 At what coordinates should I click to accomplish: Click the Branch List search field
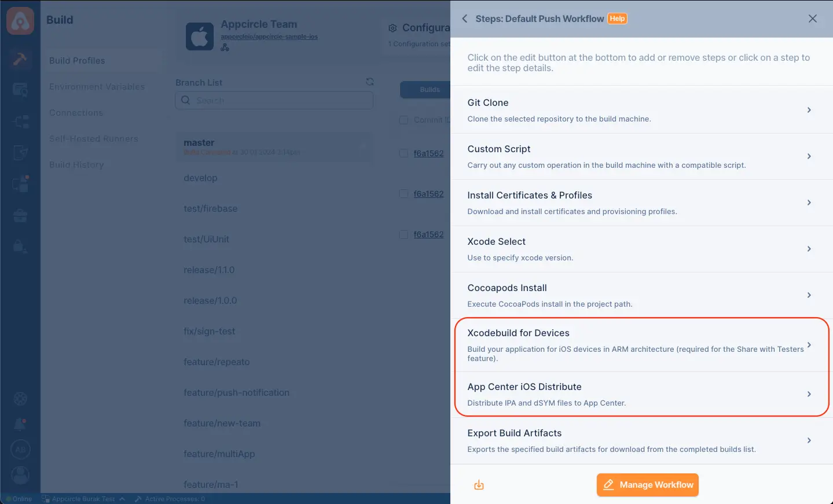coord(274,100)
